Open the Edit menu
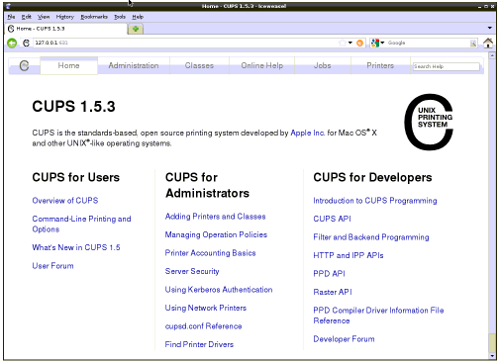This screenshot has height=362, width=500. tap(26, 17)
